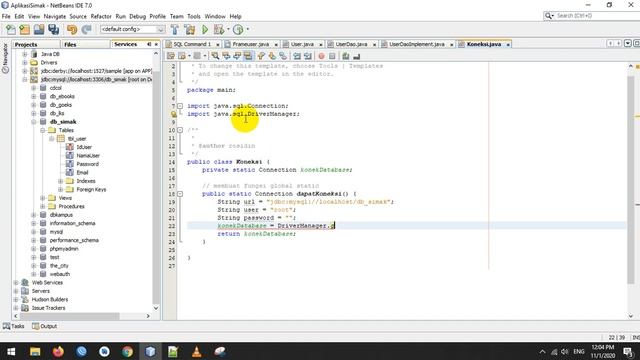The image size is (640, 360).
Task: Click the Save All toolbar icon
Action: click(53, 29)
